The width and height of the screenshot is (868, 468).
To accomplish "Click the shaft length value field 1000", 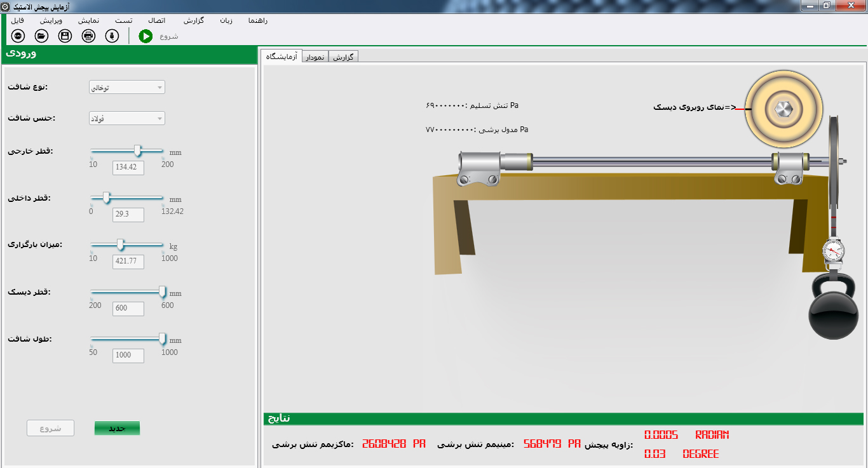I will [x=128, y=356].
